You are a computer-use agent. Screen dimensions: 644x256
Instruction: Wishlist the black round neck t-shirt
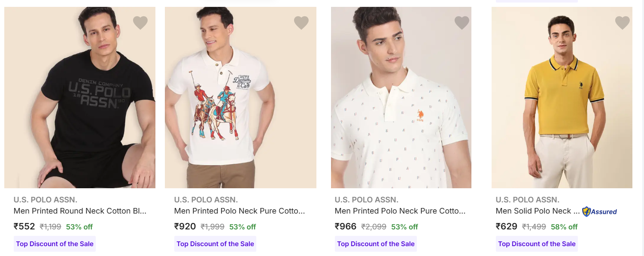[x=140, y=22]
